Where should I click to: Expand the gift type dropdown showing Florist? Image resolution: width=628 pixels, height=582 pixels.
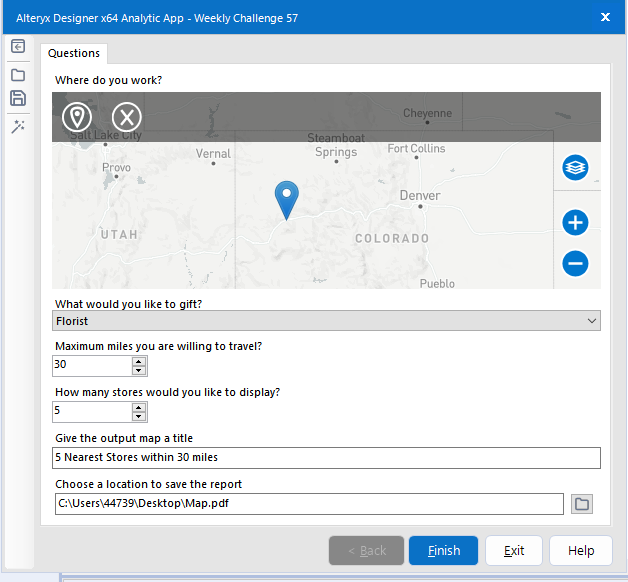point(593,321)
